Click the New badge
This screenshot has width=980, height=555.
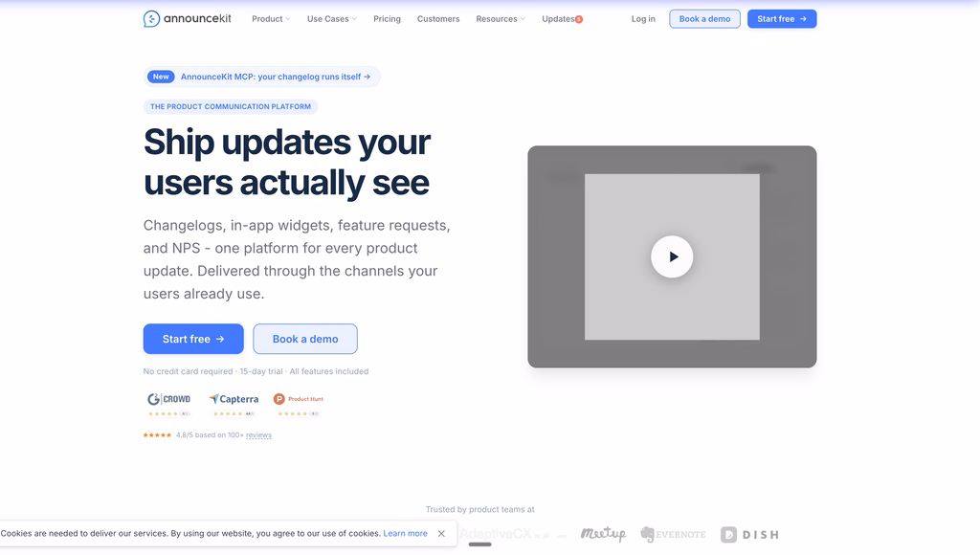[161, 77]
